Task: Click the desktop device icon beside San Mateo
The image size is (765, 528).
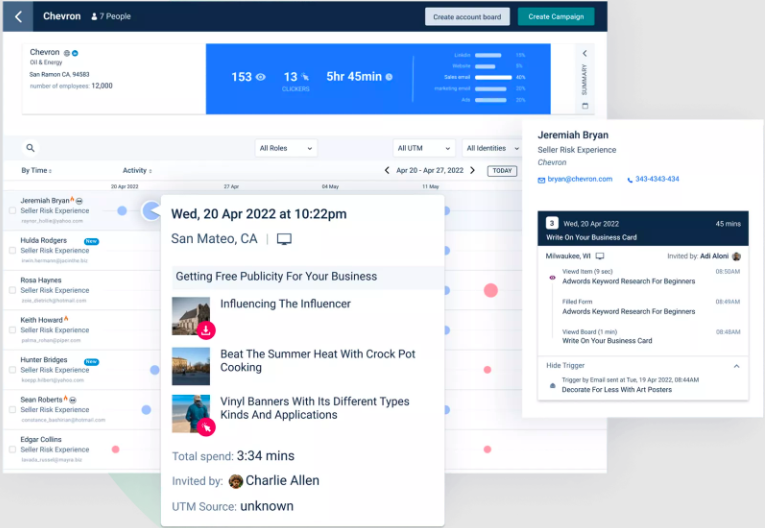Action: (x=284, y=239)
